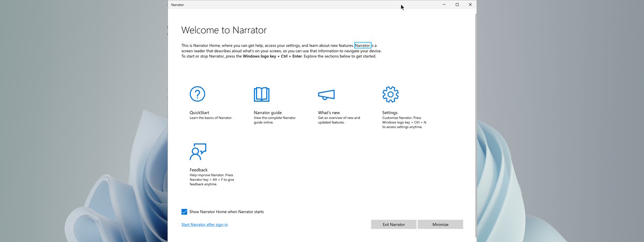This screenshot has height=242, width=644.
Task: Open the Settings gear icon
Action: (x=390, y=94)
